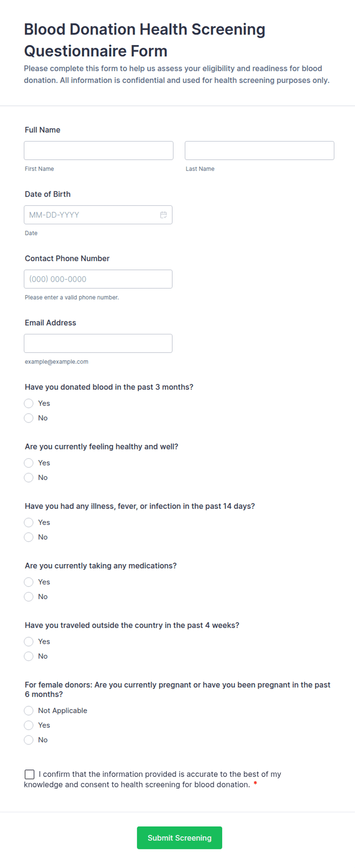Click the Email Address input field

tap(98, 343)
